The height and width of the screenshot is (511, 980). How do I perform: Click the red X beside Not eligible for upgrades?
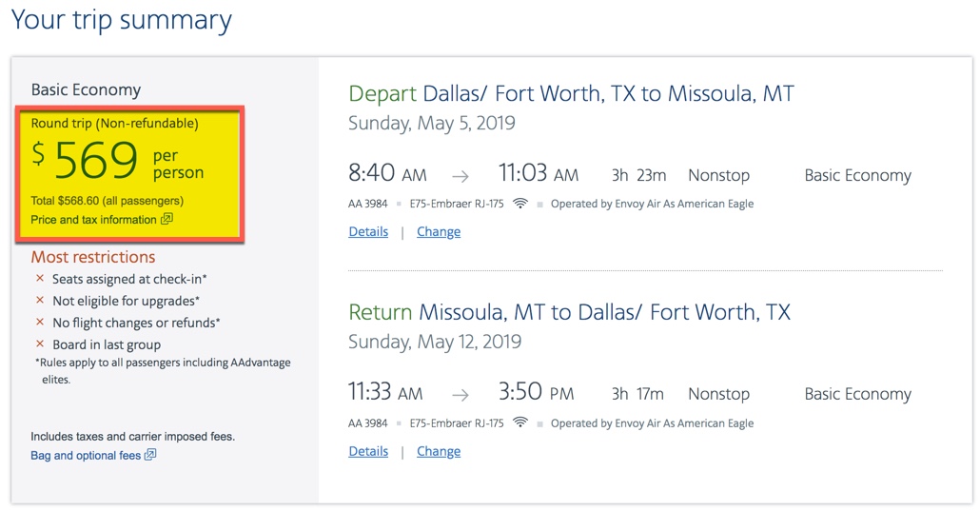[x=40, y=301]
